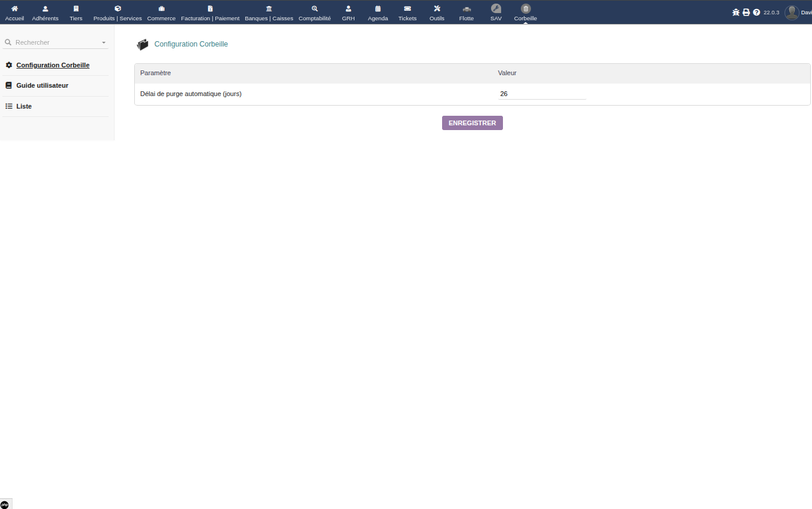This screenshot has height=509, width=812.
Task: Expand the Rechercher dropdown arrow
Action: [x=104, y=43]
